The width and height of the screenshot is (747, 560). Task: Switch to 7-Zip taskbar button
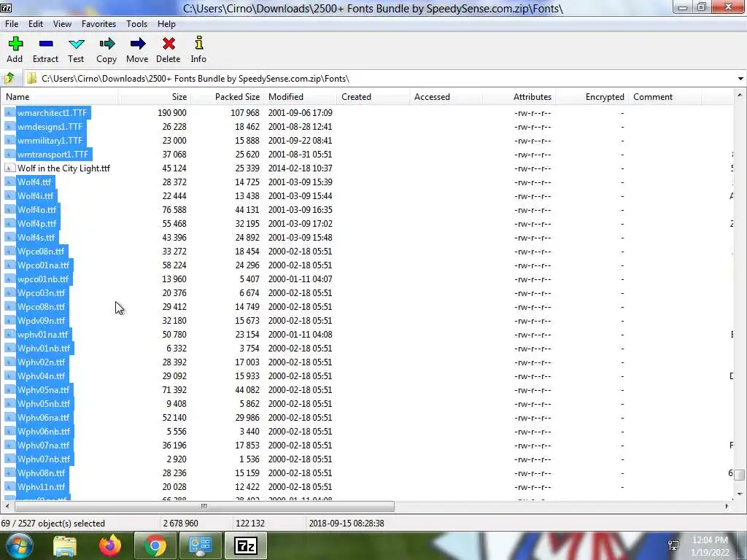point(246,545)
